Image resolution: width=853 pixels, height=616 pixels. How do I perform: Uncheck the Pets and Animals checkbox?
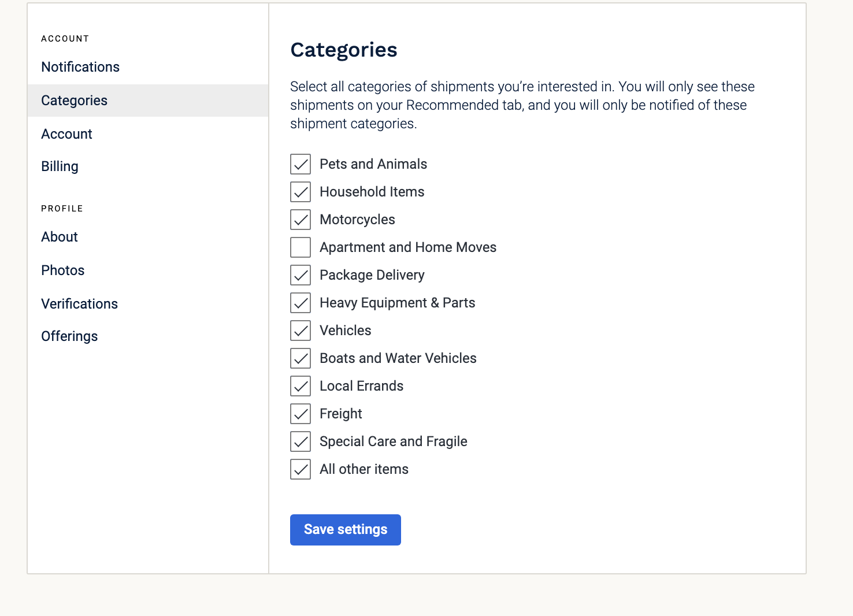pos(301,164)
